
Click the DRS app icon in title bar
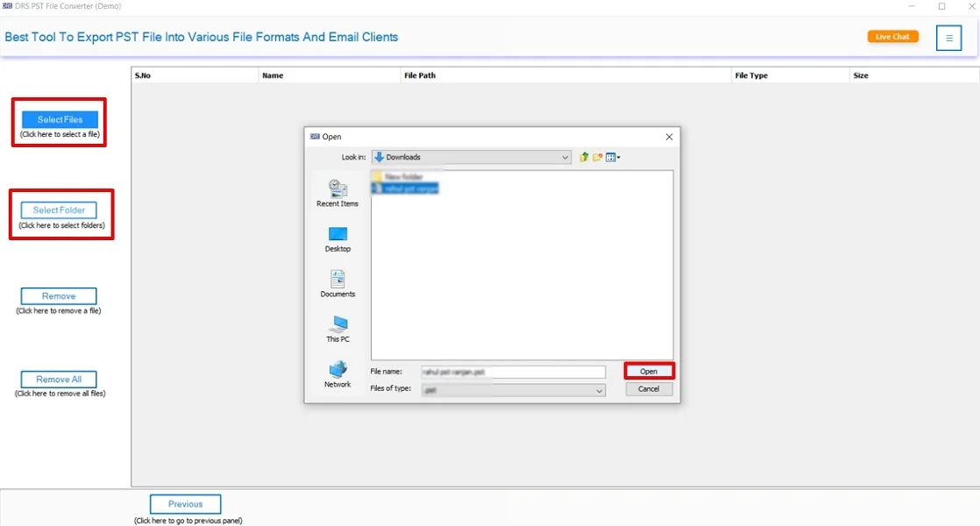click(7, 5)
